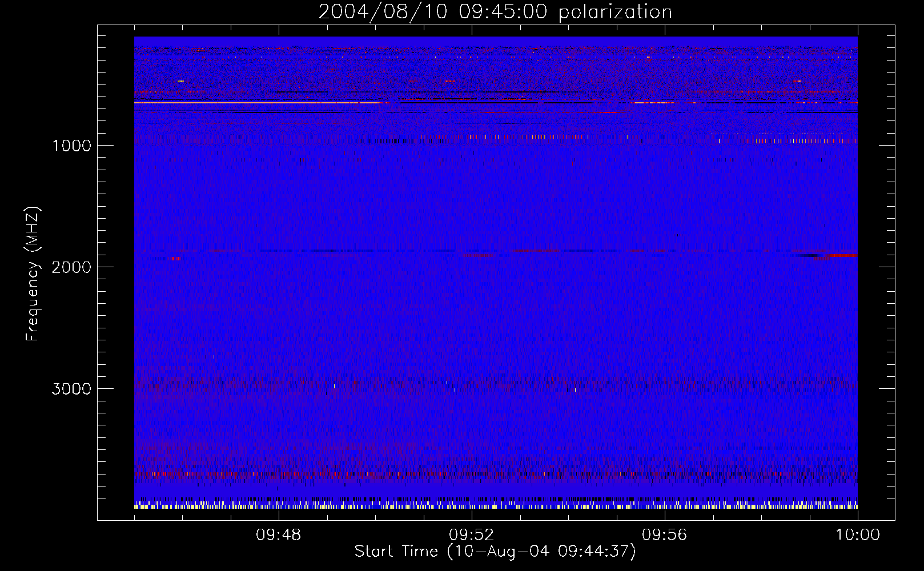This screenshot has width=924, height=571.
Task: Click the 10:00 time tick label
Action: 858,535
